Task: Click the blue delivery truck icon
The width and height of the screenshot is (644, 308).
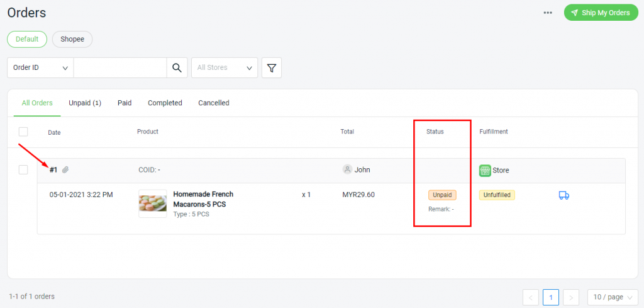Action: 563,195
